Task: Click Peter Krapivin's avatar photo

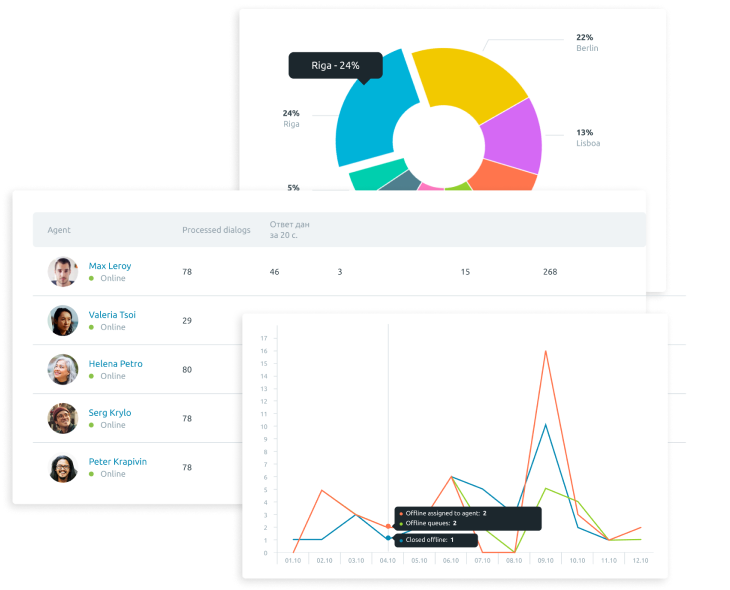Action: 63,468
